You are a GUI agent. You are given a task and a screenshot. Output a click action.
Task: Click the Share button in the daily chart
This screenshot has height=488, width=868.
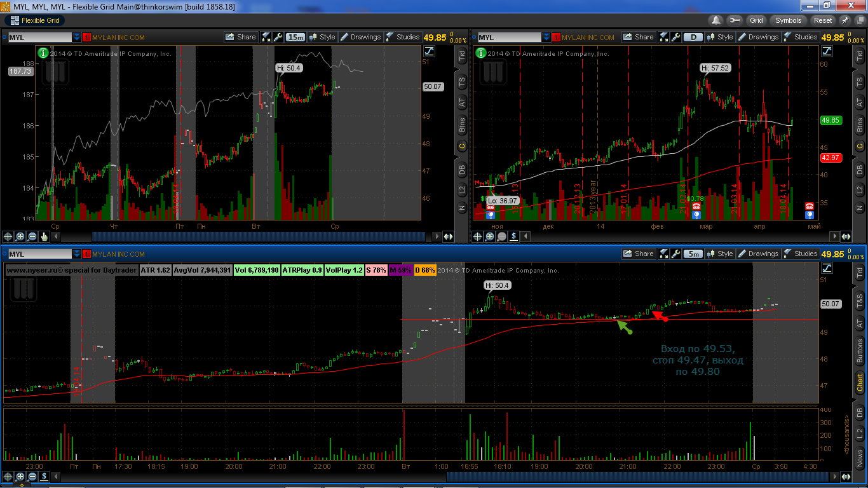pos(639,37)
